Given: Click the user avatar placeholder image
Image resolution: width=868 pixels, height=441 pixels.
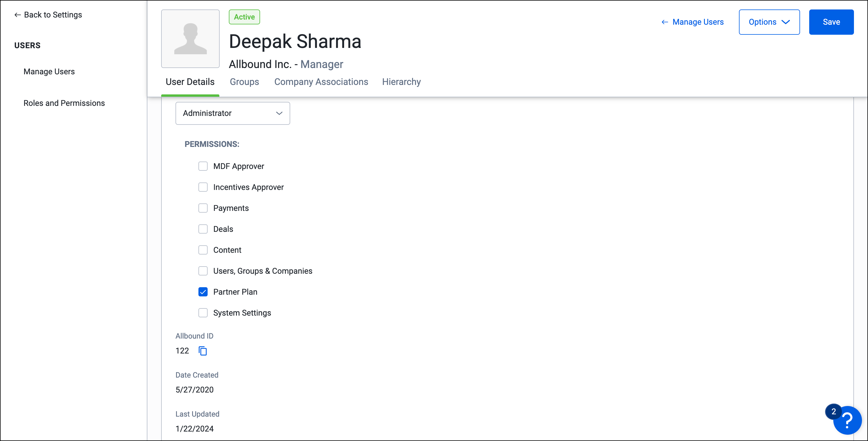Looking at the screenshot, I should click(x=190, y=39).
